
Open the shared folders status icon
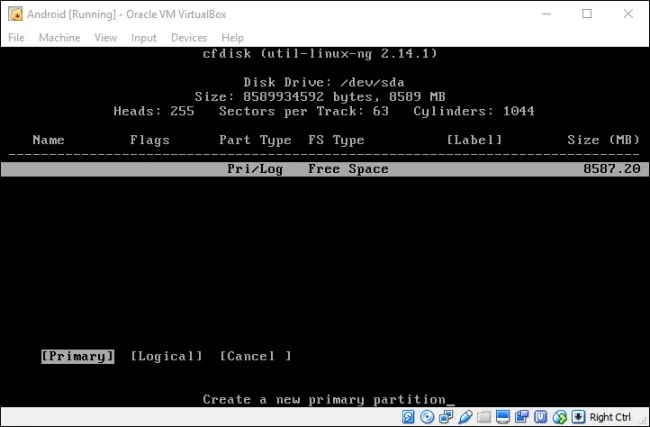point(484,417)
